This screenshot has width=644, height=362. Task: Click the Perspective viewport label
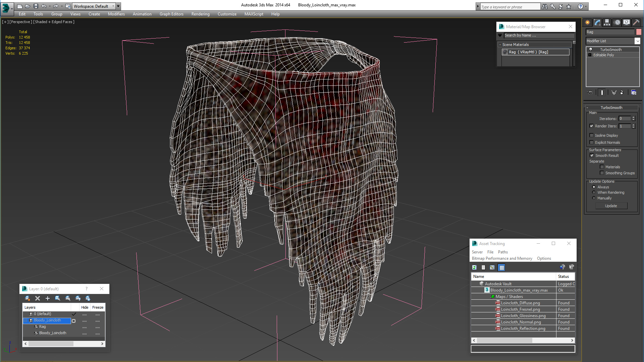tap(21, 22)
